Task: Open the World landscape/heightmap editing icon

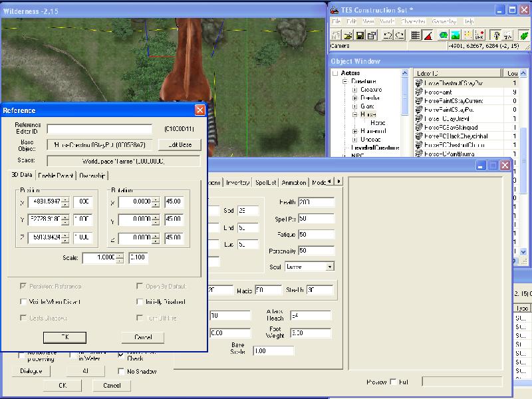Action: tap(444, 35)
